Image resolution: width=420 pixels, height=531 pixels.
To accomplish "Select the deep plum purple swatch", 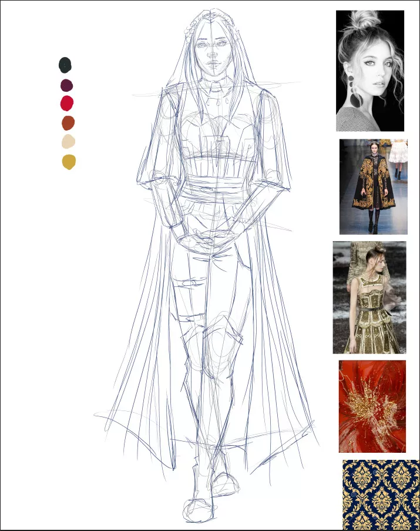I will [66, 85].
